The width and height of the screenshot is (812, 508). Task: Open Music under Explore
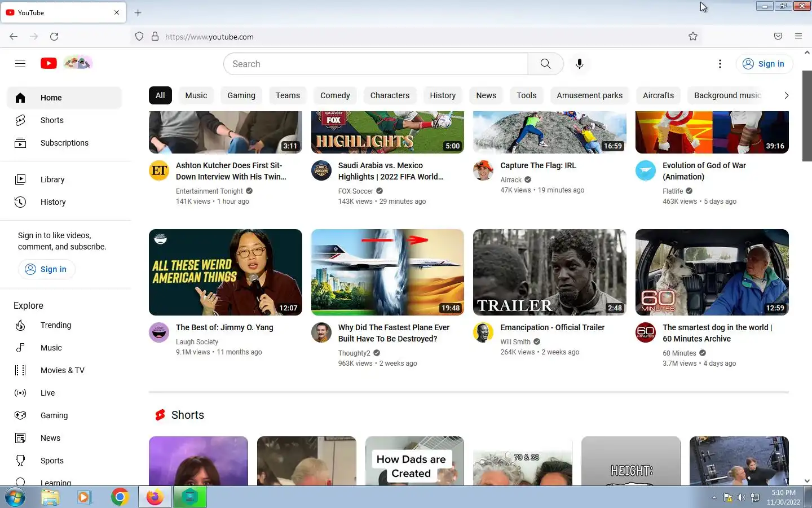click(x=64, y=348)
